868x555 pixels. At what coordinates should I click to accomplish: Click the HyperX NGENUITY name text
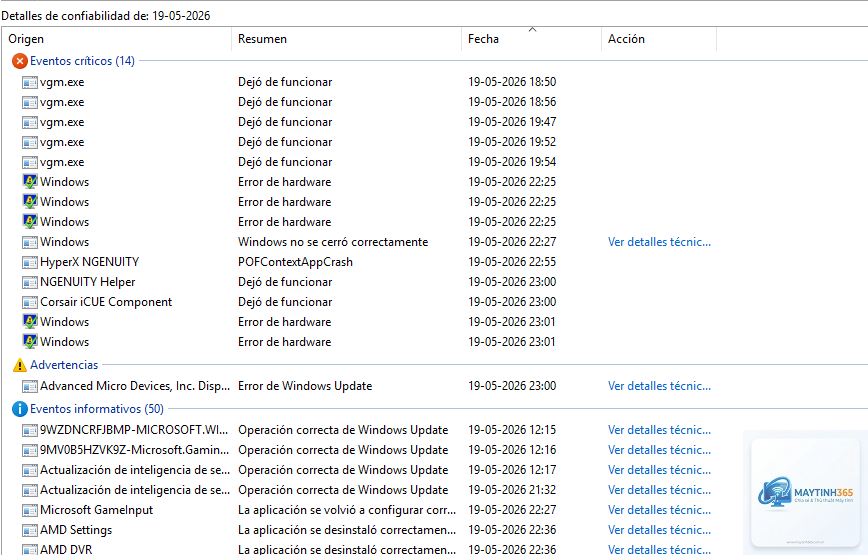(x=89, y=262)
